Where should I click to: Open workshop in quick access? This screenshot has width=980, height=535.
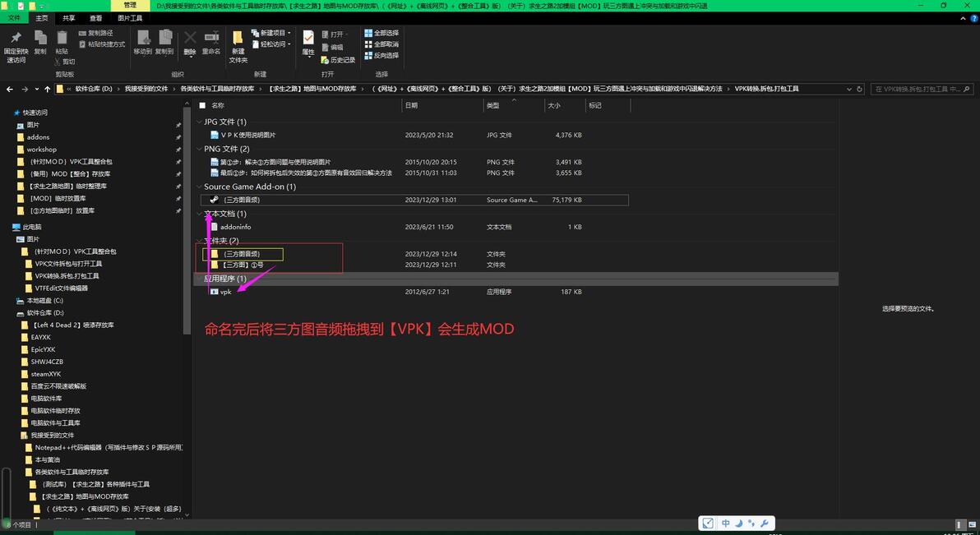(x=41, y=150)
